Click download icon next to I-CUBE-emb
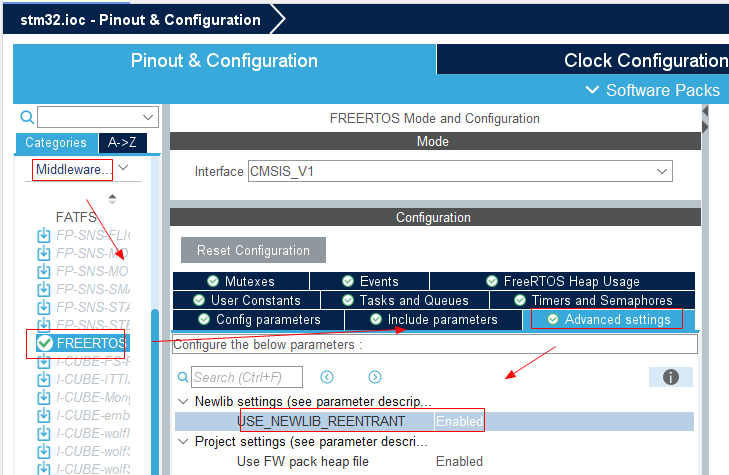The width and height of the screenshot is (729, 475). coord(44,416)
